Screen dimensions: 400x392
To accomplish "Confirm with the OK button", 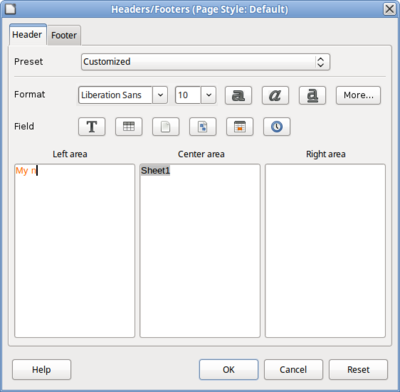I will tap(229, 369).
